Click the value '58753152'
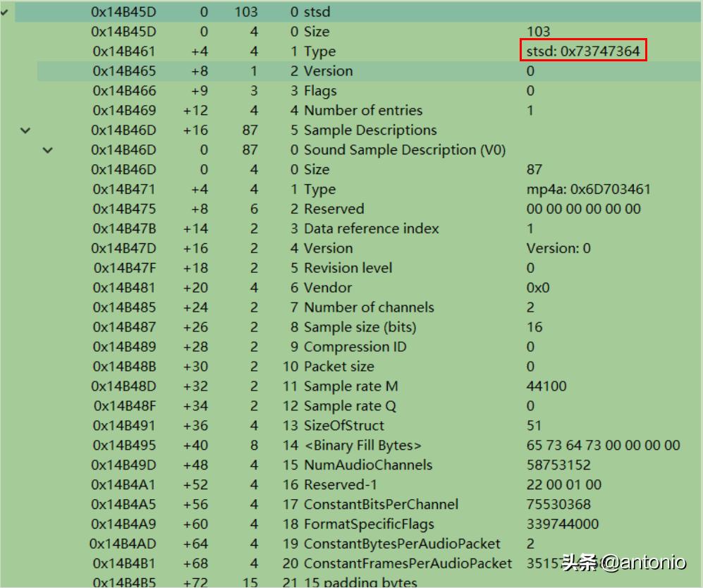 click(558, 465)
